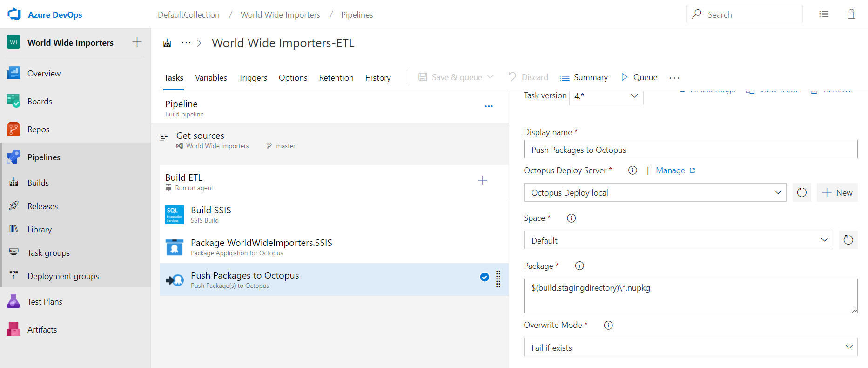The image size is (868, 368).
Task: Refresh the Space dropdown list
Action: (x=848, y=240)
